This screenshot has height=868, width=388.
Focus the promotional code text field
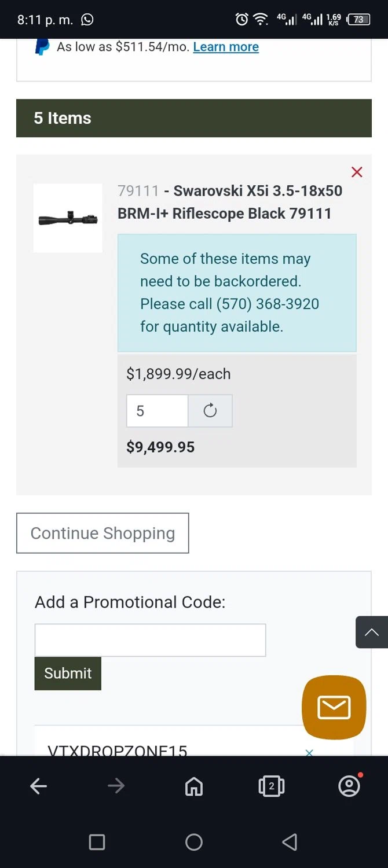pyautogui.click(x=150, y=640)
